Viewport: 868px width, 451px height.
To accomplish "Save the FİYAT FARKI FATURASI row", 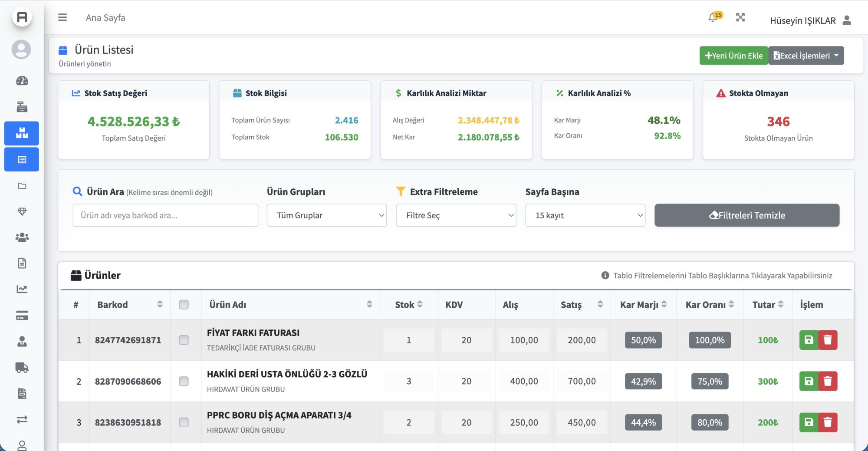I will click(x=809, y=340).
